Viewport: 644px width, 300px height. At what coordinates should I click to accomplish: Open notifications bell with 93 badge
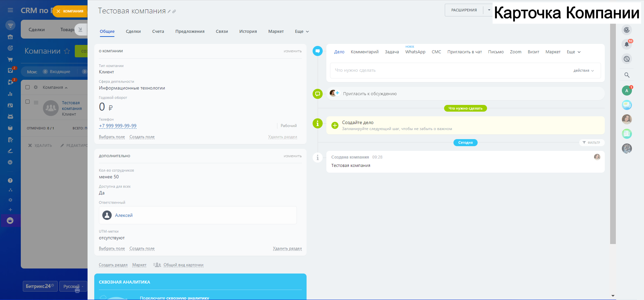click(627, 44)
